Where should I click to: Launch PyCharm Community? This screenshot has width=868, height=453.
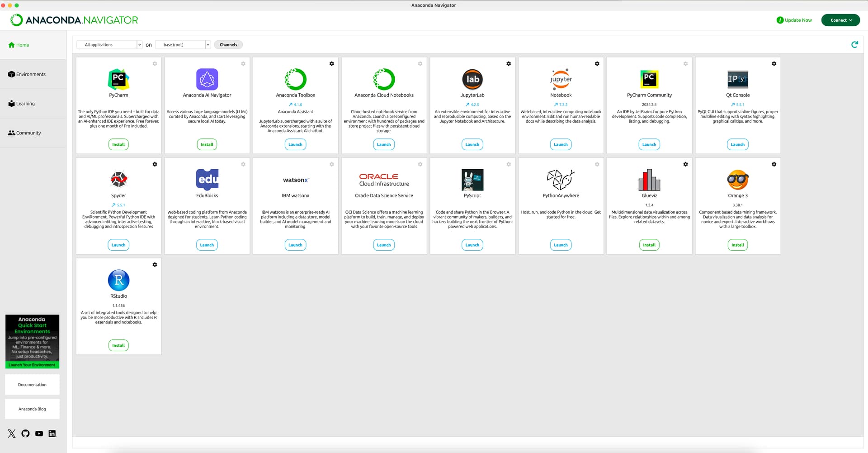pyautogui.click(x=649, y=144)
